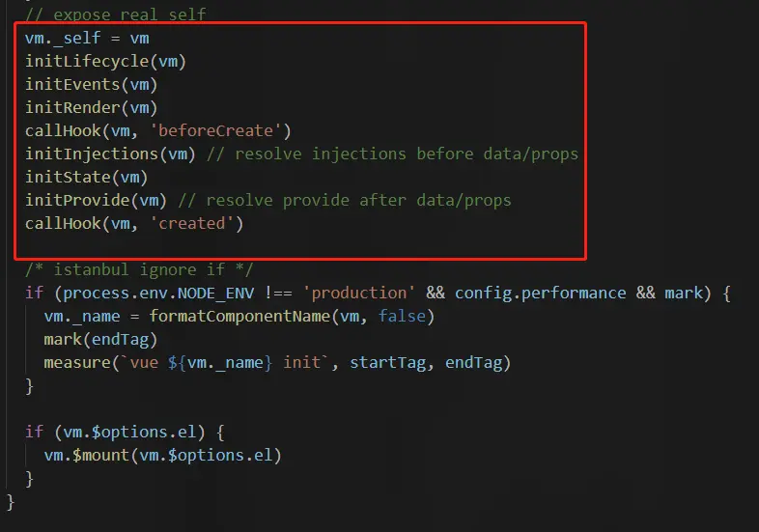Image resolution: width=759 pixels, height=532 pixels.
Task: Click the line 'vm._self = vm'
Action: 87,38
